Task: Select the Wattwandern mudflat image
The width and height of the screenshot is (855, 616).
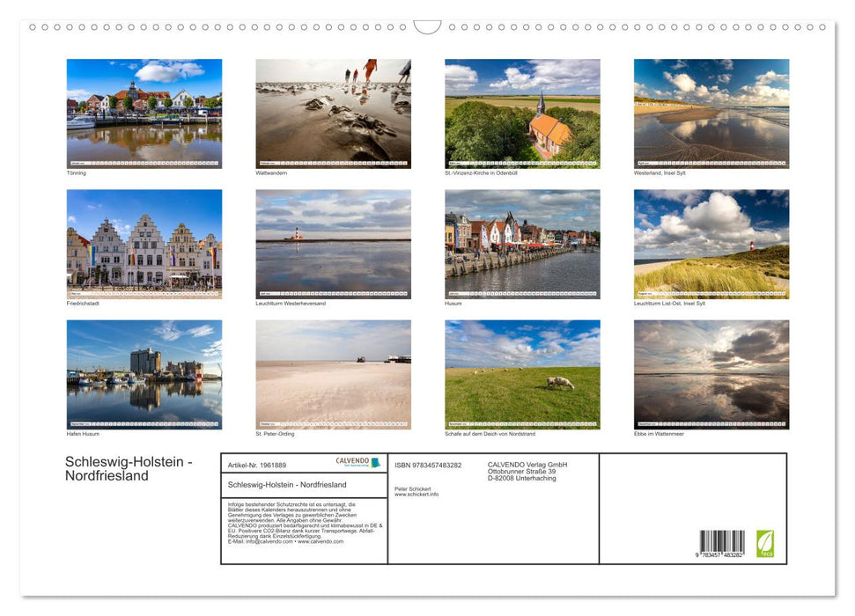Action: pos(333,113)
